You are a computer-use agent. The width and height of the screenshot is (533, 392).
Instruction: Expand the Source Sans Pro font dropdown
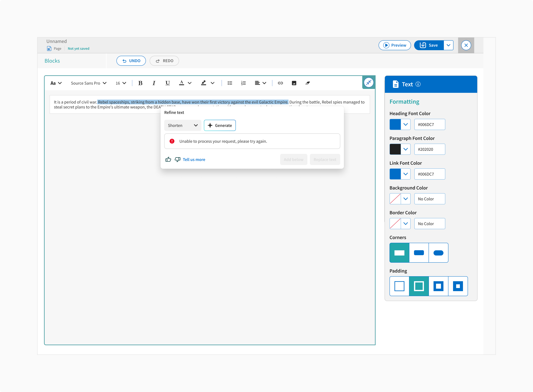88,83
